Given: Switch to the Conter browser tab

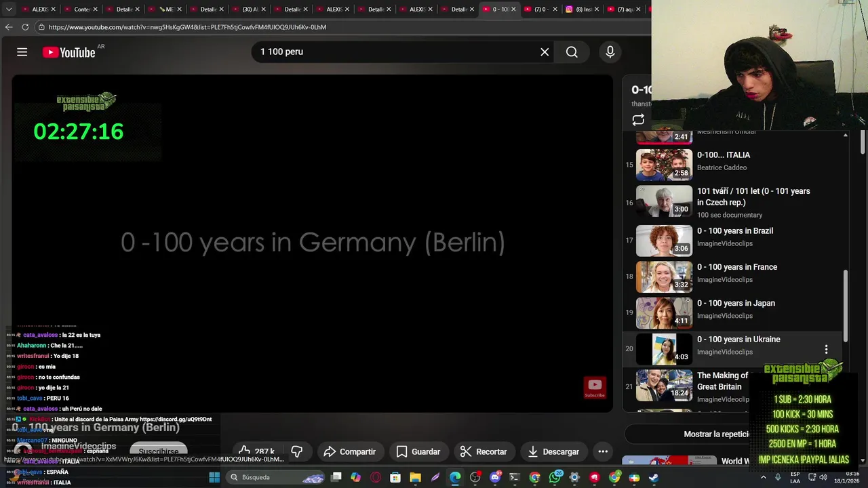Looking at the screenshot, I should tap(82, 9).
